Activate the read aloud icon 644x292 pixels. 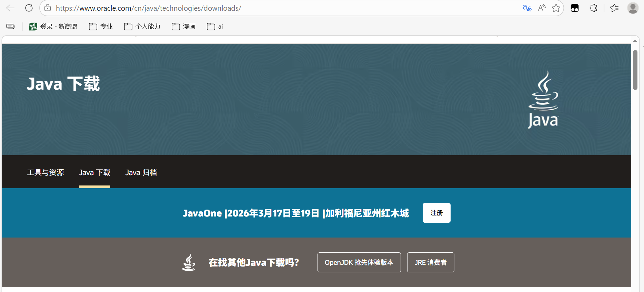pos(542,8)
